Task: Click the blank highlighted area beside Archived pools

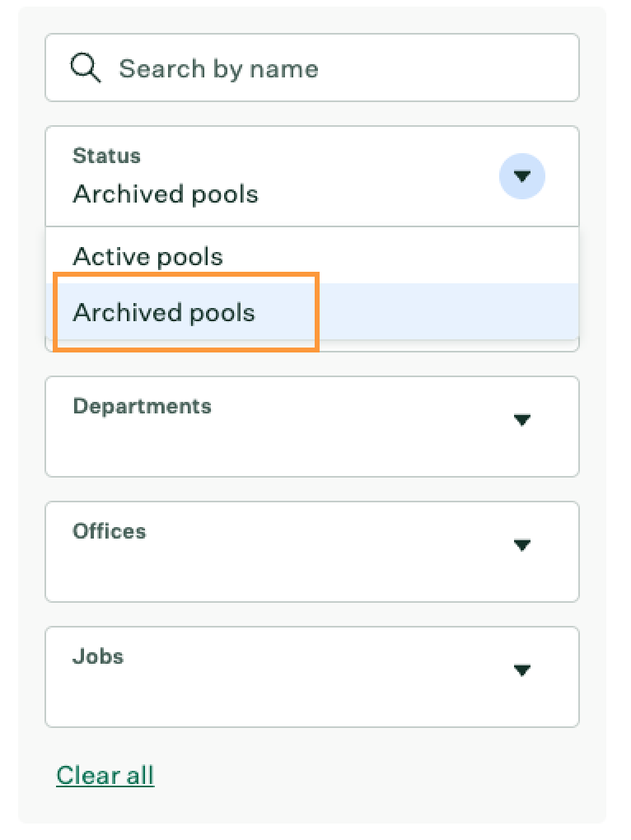Action: 449,312
